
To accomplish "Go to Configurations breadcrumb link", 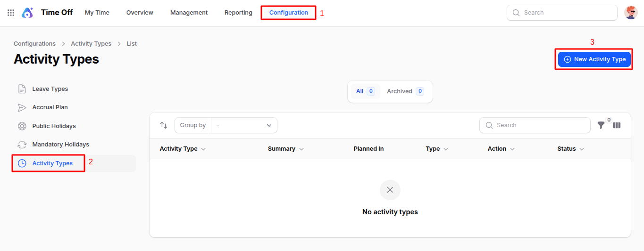I will coord(34,44).
